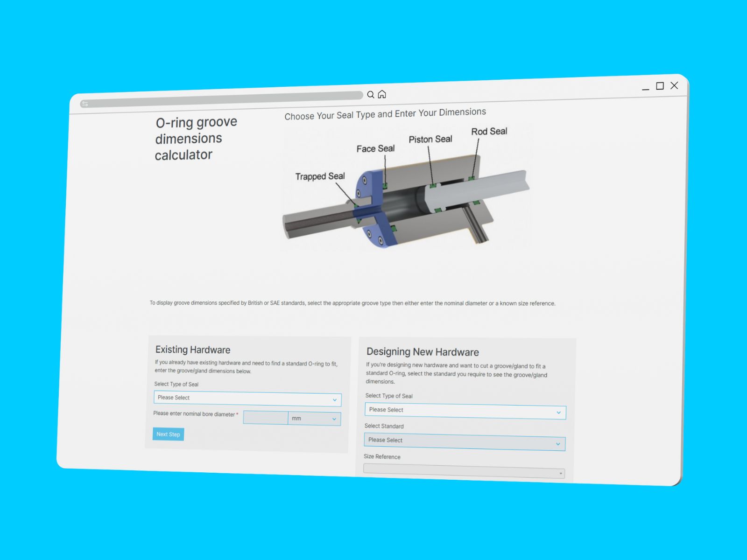Open the browser home page via home icon
Image resolution: width=747 pixels, height=560 pixels.
click(x=382, y=94)
